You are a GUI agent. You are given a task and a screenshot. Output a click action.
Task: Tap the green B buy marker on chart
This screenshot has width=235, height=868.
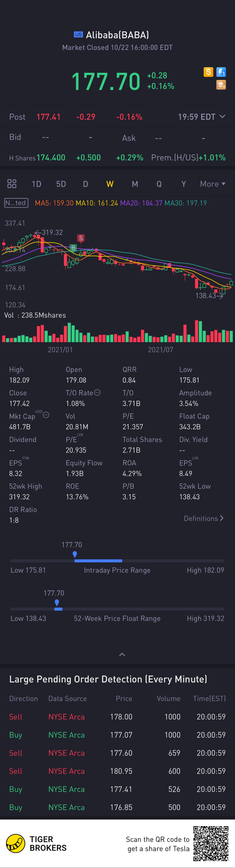point(73,248)
